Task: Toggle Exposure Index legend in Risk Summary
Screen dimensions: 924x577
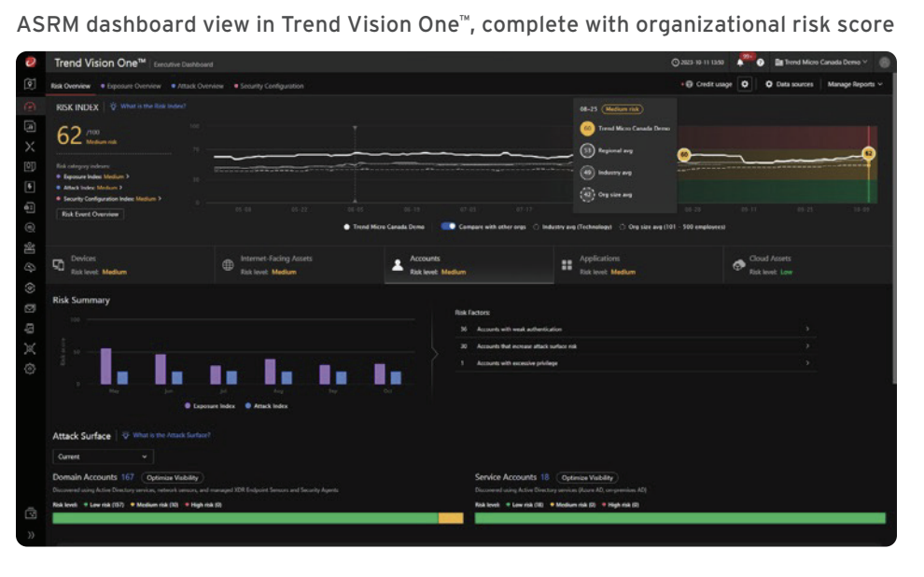Action: click(x=210, y=406)
